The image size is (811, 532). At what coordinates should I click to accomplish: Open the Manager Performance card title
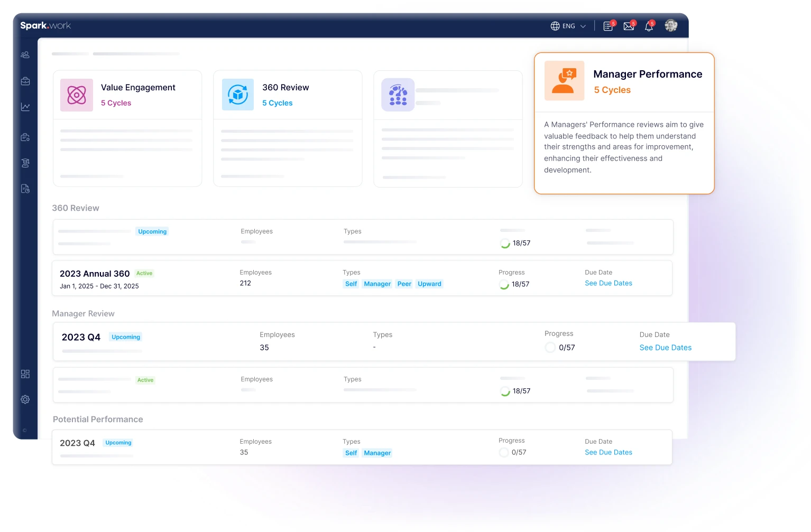[648, 74]
